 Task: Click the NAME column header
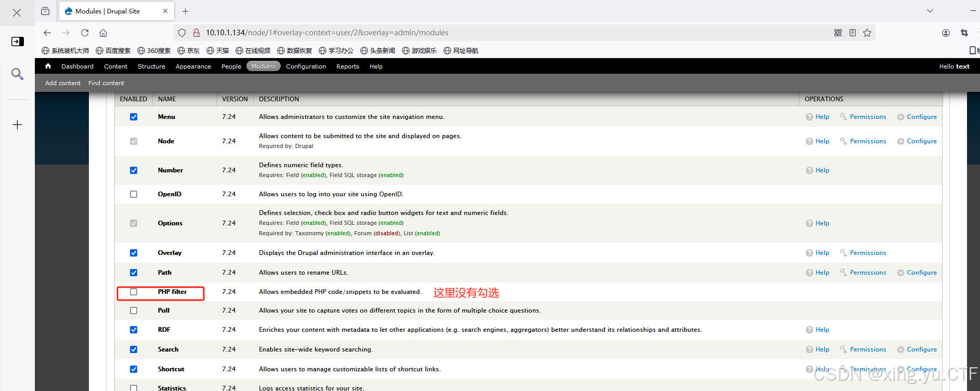coord(167,99)
